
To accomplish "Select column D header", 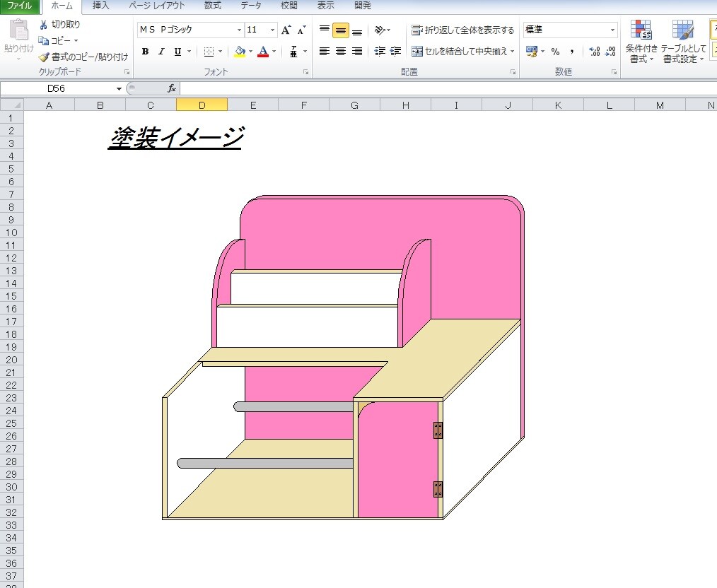I will pyautogui.click(x=202, y=105).
